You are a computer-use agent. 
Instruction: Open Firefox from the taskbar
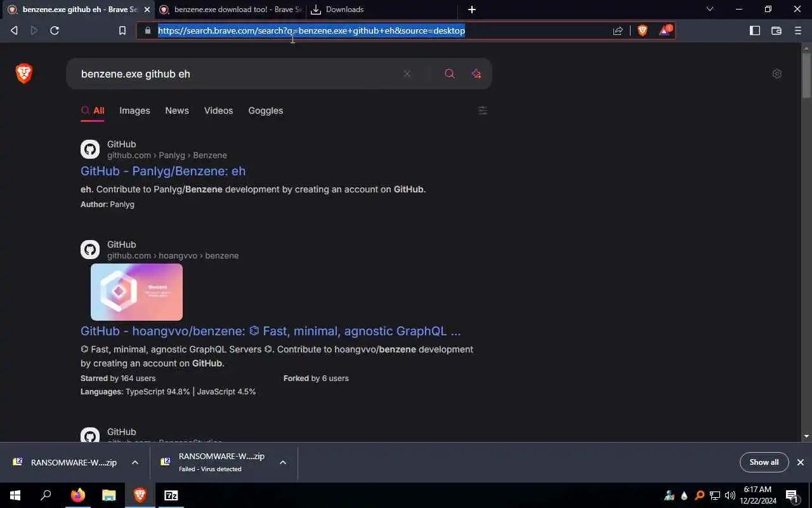pos(78,495)
